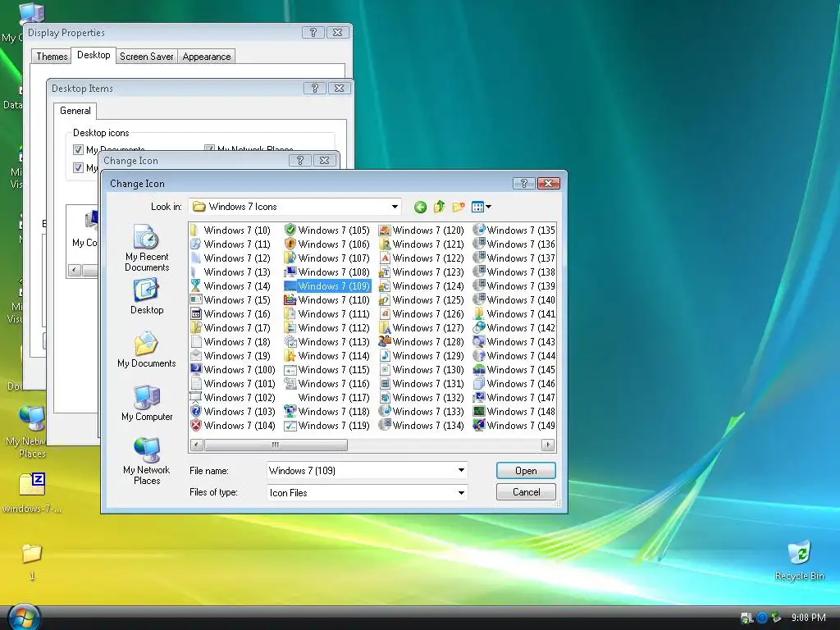Image resolution: width=840 pixels, height=630 pixels.
Task: Open the desktop folder named 1
Action: [x=32, y=561]
